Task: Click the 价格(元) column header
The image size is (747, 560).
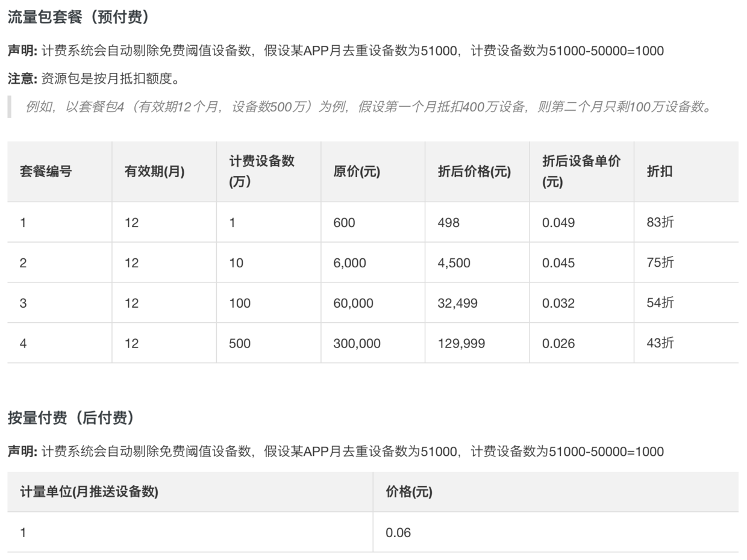Action: [556, 492]
